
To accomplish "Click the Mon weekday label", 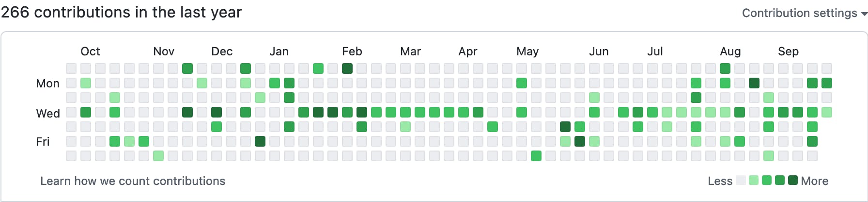I will [x=47, y=84].
